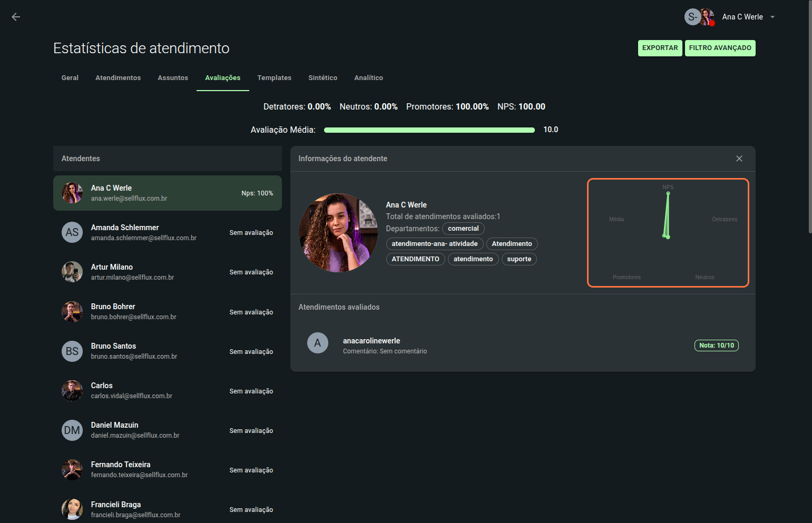Select the Templates tab

click(274, 78)
